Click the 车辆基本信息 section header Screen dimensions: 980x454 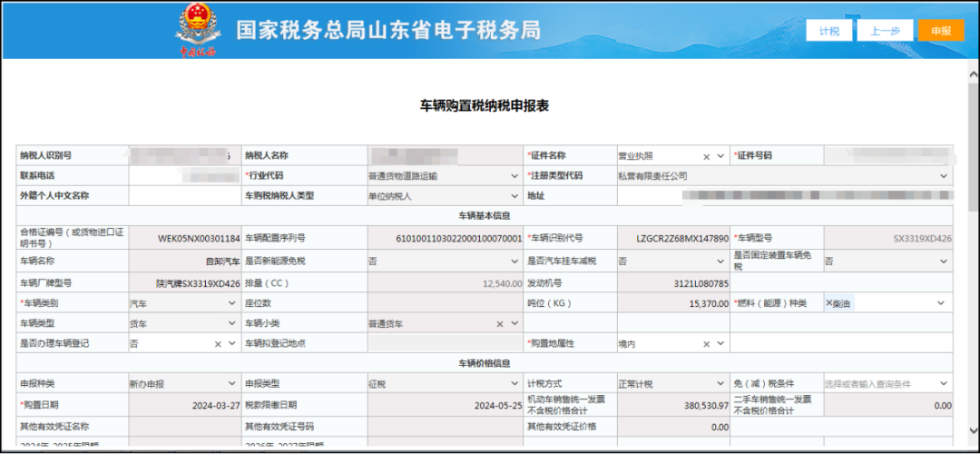coord(485,216)
